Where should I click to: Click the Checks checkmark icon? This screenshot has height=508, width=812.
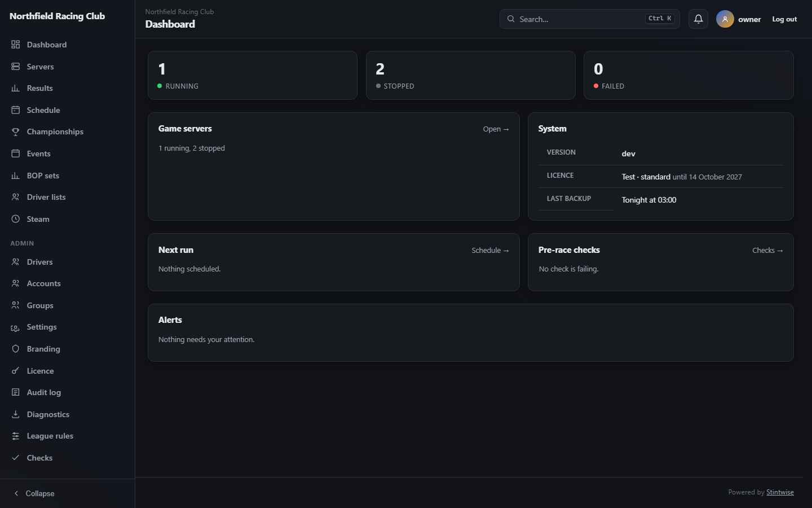tap(16, 458)
